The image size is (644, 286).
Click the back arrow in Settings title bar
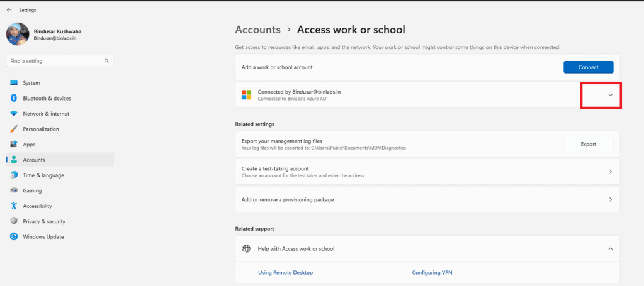click(9, 11)
